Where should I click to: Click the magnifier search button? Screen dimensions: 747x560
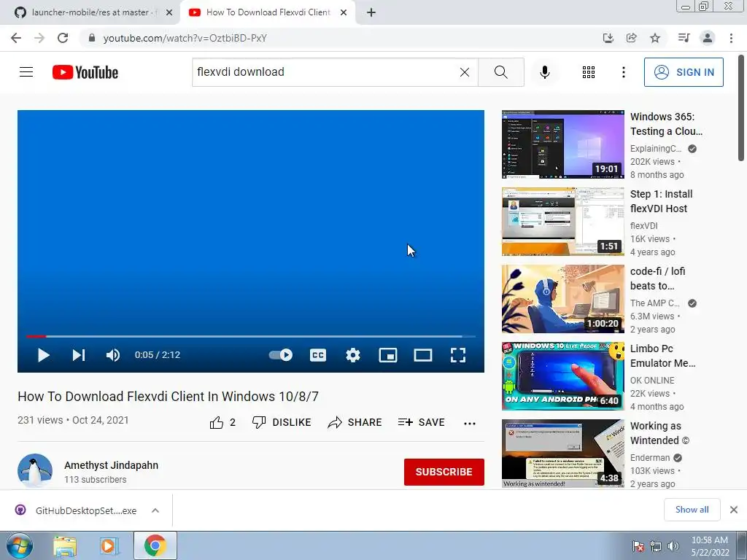pyautogui.click(x=500, y=72)
